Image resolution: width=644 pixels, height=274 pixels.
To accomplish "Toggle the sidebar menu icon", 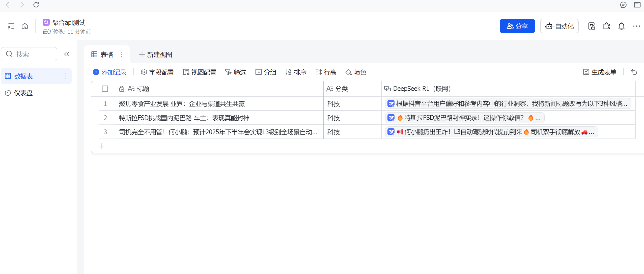I will (x=11, y=26).
